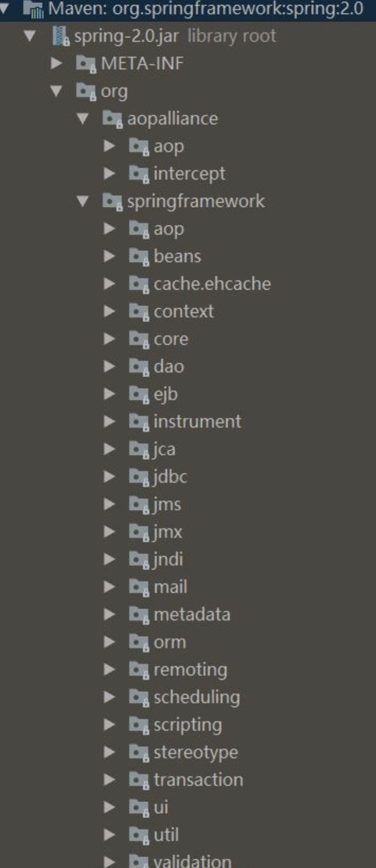376x868 pixels.
Task: Click the beans package folder icon
Action: pos(139,256)
